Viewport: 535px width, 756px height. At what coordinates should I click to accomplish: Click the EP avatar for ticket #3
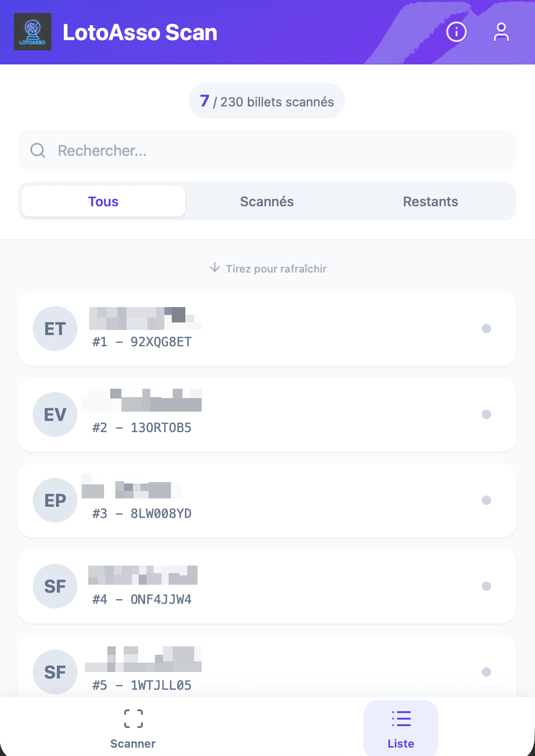[55, 500]
